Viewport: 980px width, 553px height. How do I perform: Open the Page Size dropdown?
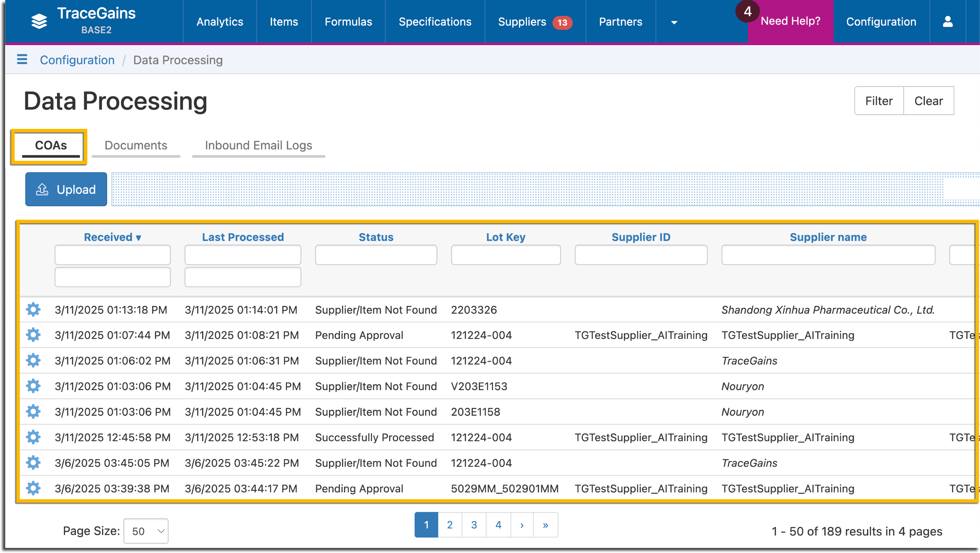click(146, 531)
